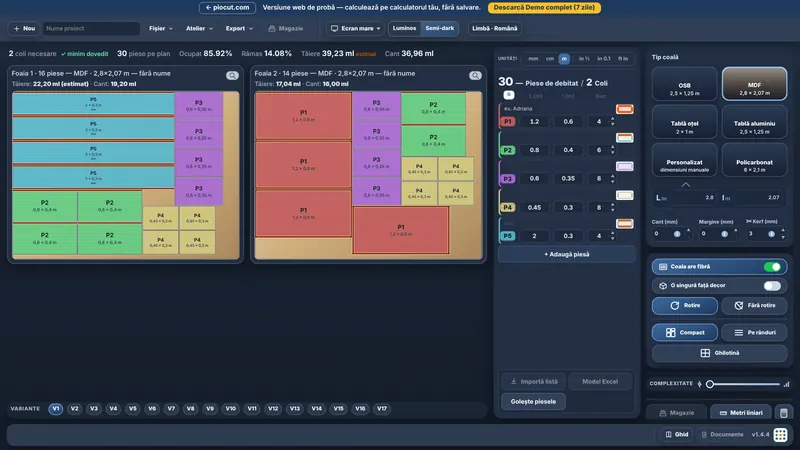The image size is (800, 450).
Task: Click the P3 piece color label
Action: (508, 179)
